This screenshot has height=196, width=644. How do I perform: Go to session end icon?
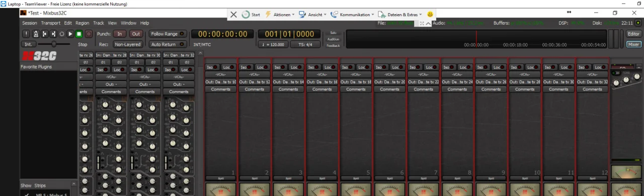coord(53,34)
